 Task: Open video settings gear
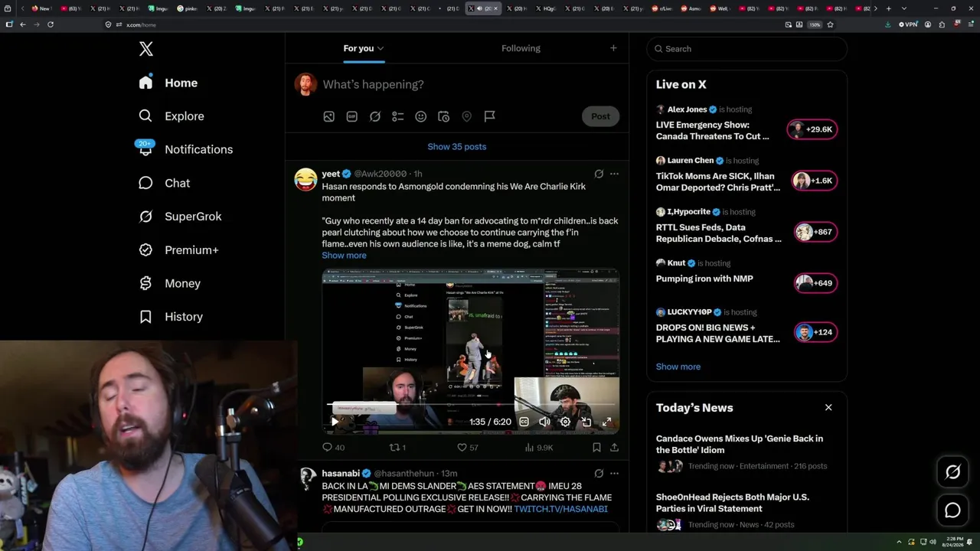[x=565, y=422]
